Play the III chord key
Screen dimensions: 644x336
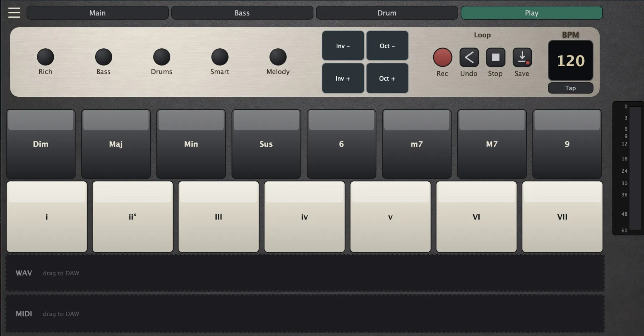pyautogui.click(x=219, y=217)
